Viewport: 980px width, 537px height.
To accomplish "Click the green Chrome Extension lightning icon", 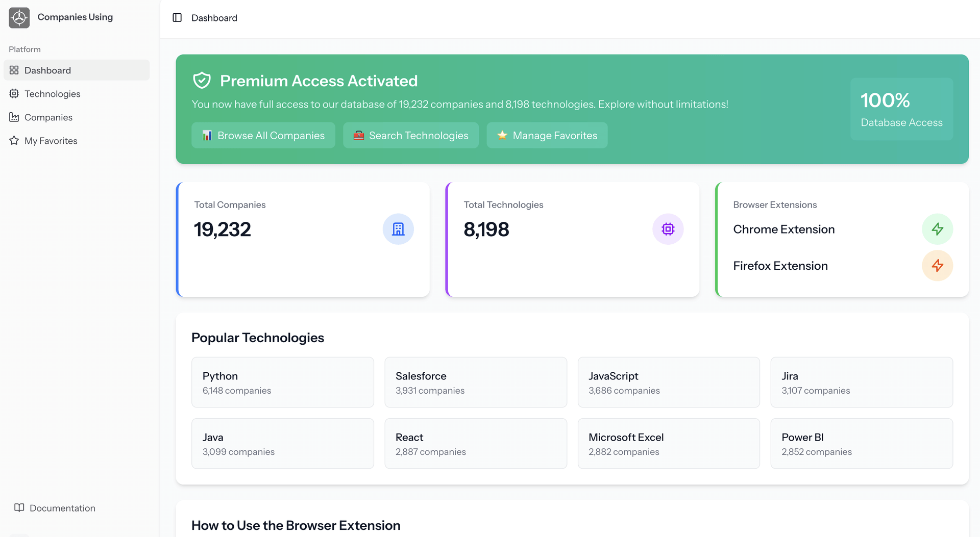I will click(x=937, y=229).
